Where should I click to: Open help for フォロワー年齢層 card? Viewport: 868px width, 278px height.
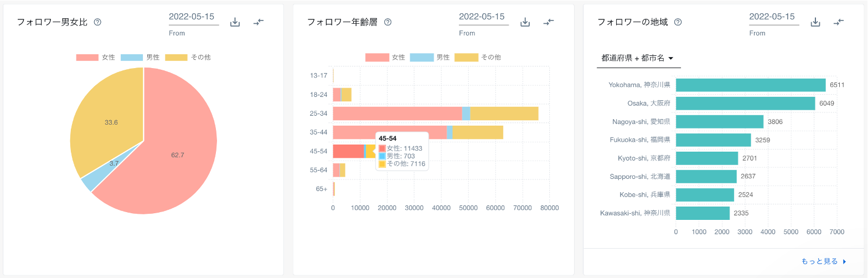point(387,22)
